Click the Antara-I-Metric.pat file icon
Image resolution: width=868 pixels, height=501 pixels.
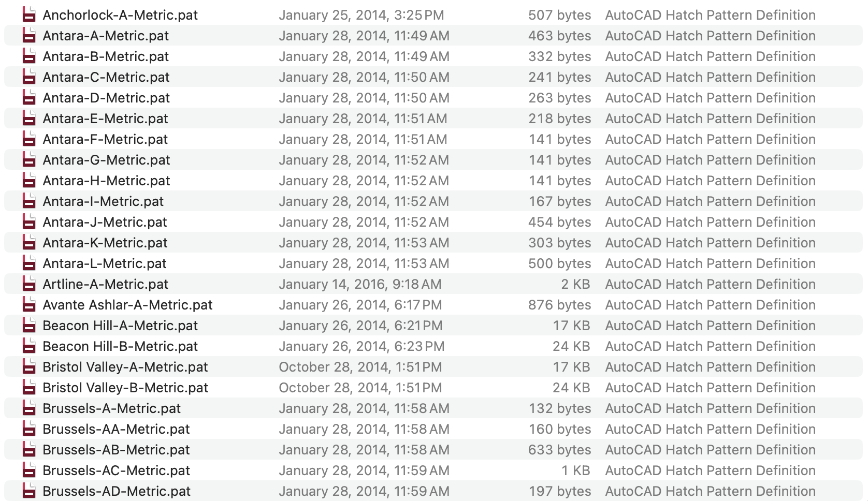click(x=30, y=201)
